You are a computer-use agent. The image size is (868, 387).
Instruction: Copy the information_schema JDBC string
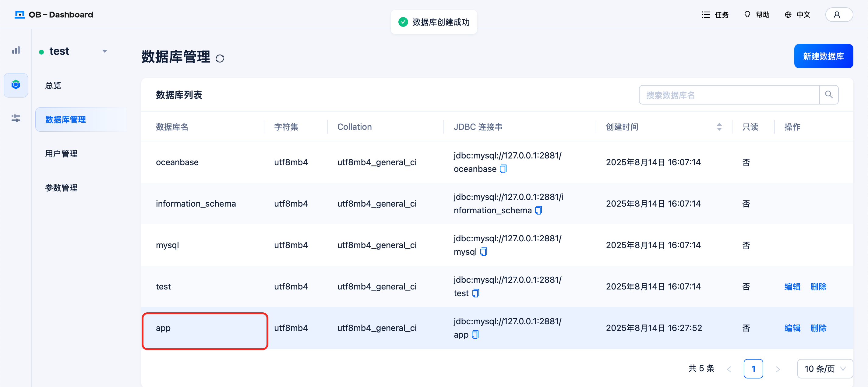pos(538,210)
